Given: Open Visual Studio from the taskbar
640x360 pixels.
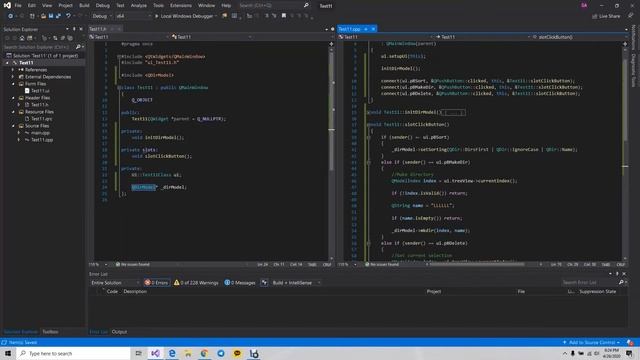Looking at the screenshot, I should (155, 353).
